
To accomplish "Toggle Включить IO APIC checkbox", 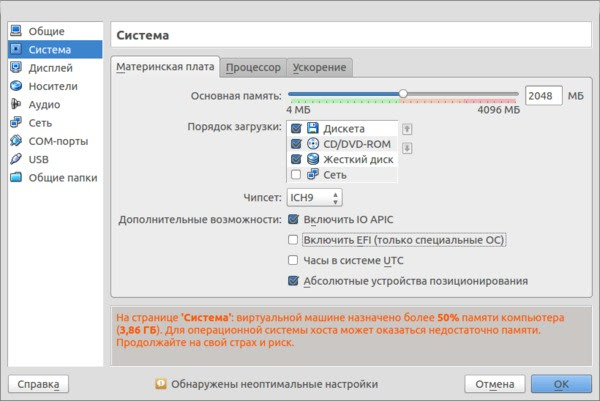I will click(x=293, y=219).
